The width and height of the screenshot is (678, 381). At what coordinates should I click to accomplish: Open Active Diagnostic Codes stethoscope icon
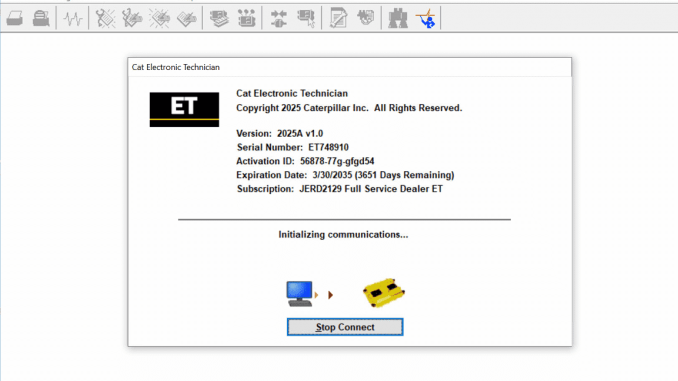[x=105, y=19]
